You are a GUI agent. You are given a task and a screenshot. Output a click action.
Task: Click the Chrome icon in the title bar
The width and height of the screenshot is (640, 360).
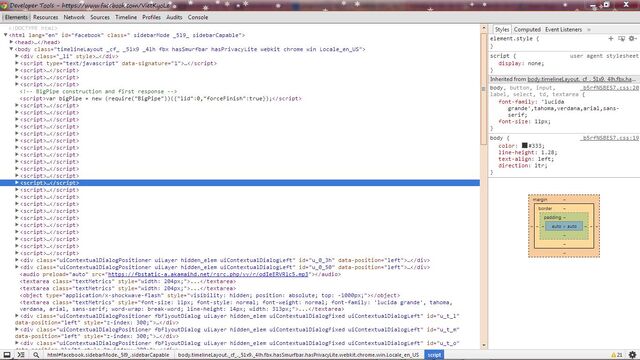pyautogui.click(x=4, y=6)
